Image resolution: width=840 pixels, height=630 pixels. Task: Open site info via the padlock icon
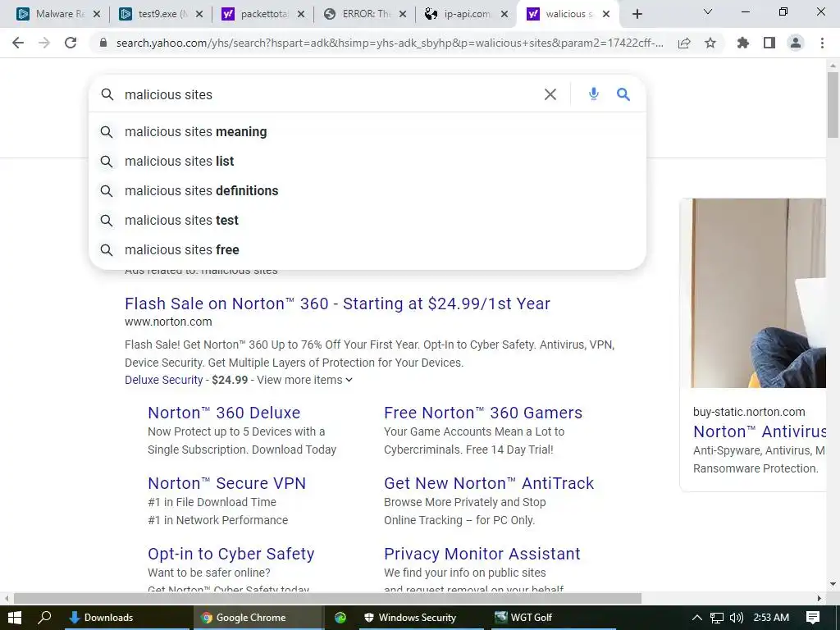coord(103,43)
